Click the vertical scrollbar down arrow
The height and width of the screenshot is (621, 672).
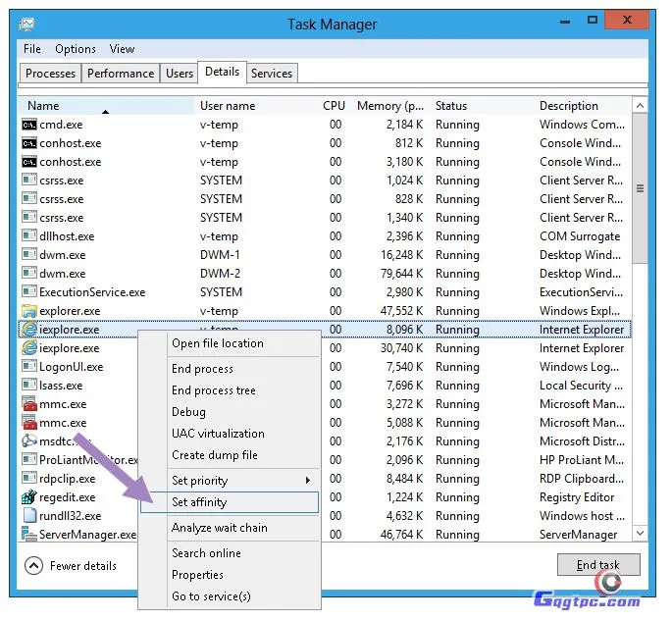640,533
